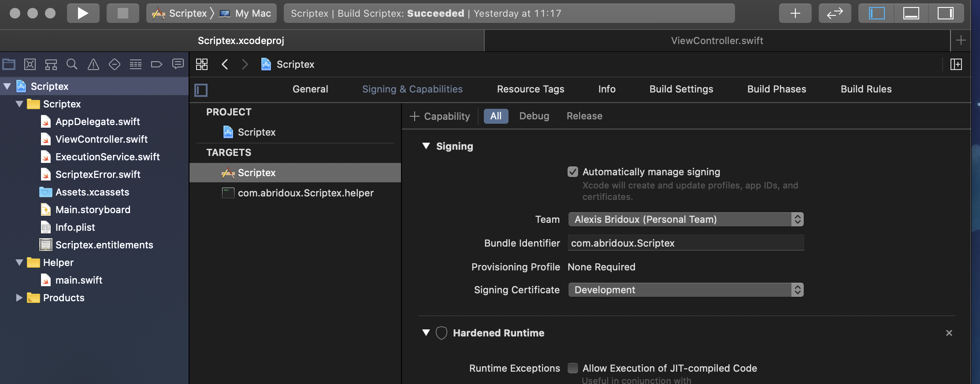980x384 pixels.
Task: Click the Run (play) button
Action: point(83,13)
